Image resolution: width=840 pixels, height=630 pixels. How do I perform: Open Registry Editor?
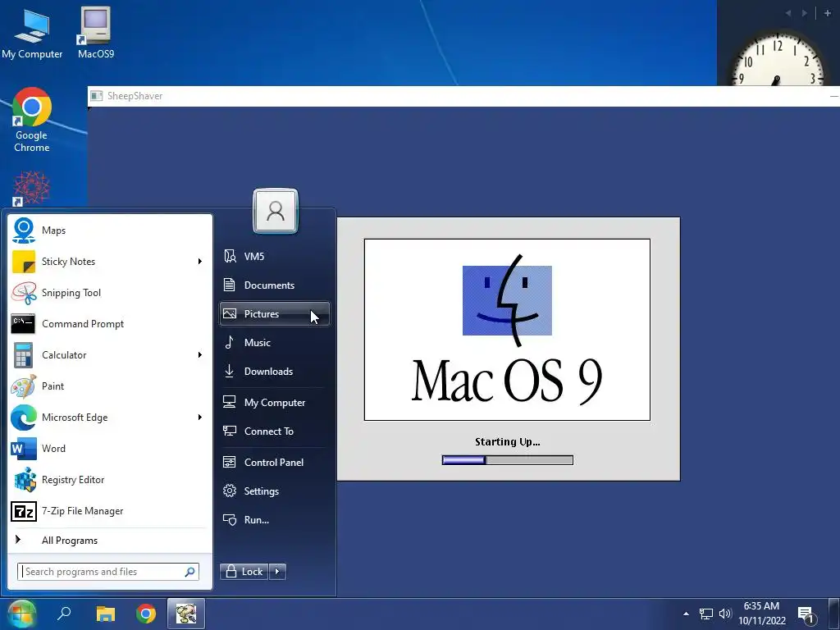pos(110,479)
